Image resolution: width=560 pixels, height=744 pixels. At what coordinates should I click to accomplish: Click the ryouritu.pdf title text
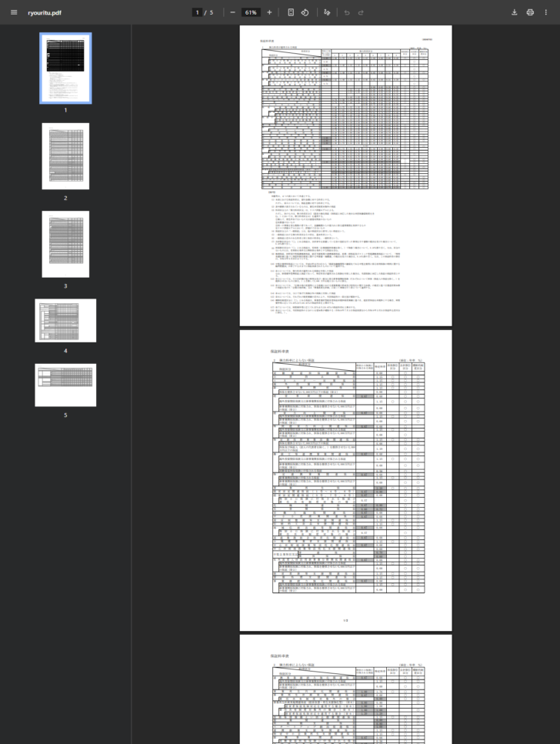point(45,13)
